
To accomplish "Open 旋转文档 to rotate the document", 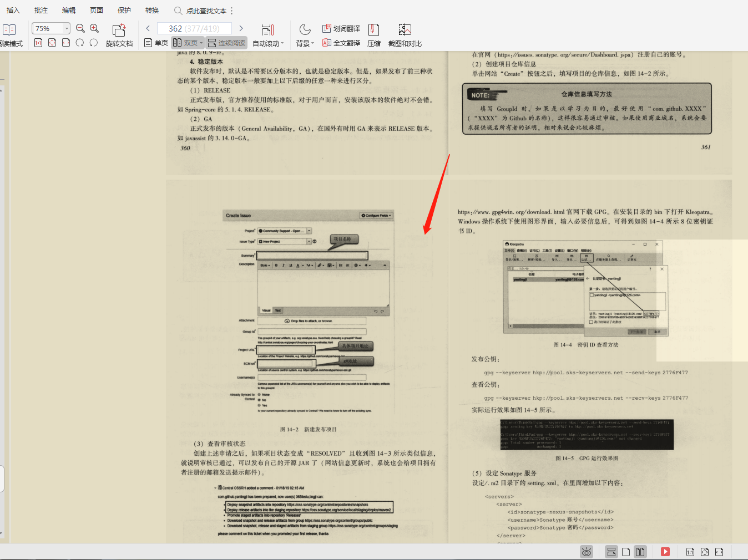I will 119,34.
